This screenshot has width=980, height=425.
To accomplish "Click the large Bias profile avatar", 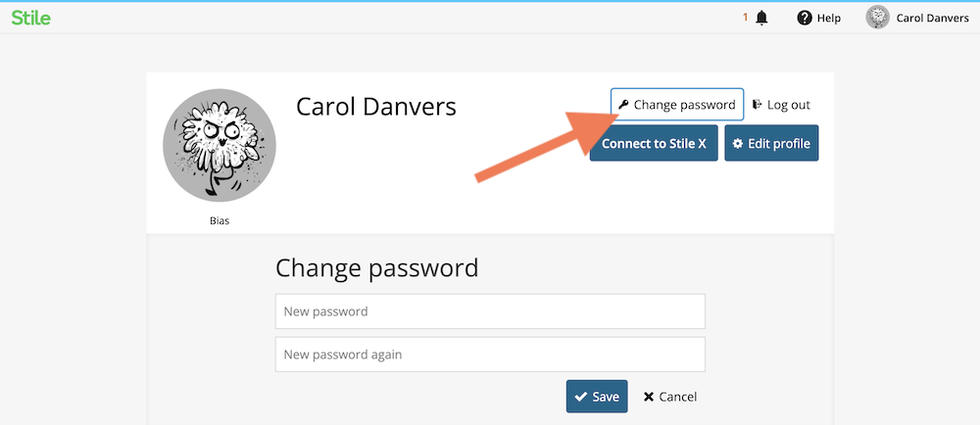I will coord(220,145).
